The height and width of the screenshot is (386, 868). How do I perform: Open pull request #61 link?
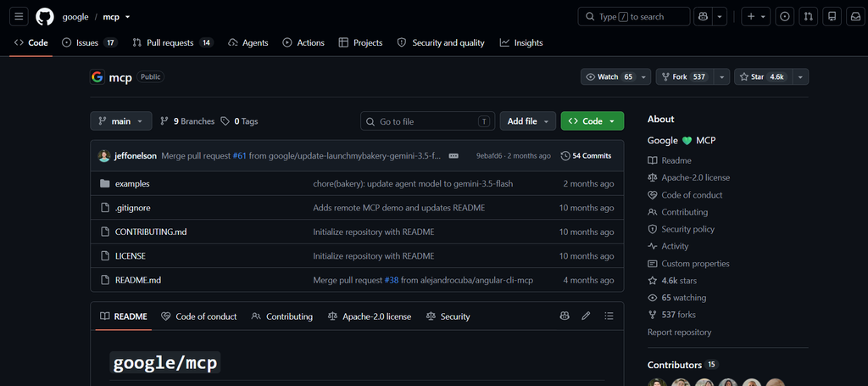pos(239,155)
